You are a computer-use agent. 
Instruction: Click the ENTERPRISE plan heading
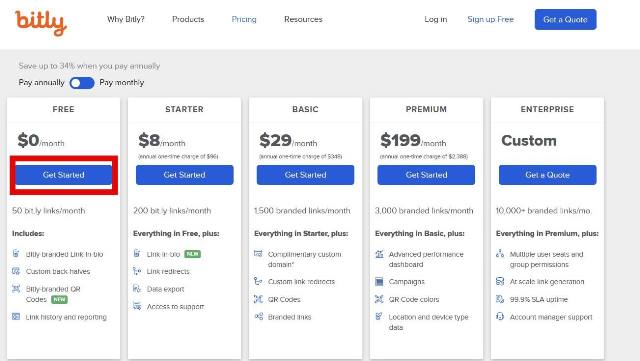pos(547,109)
